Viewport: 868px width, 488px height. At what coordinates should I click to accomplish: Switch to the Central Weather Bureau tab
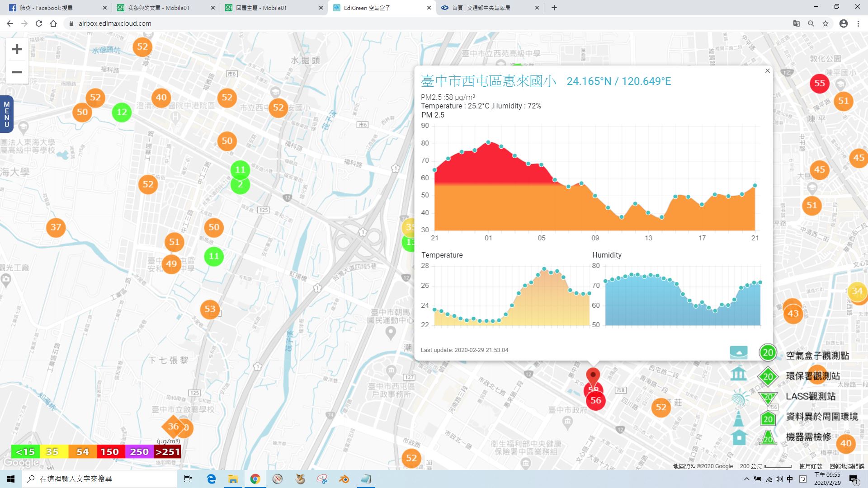487,8
